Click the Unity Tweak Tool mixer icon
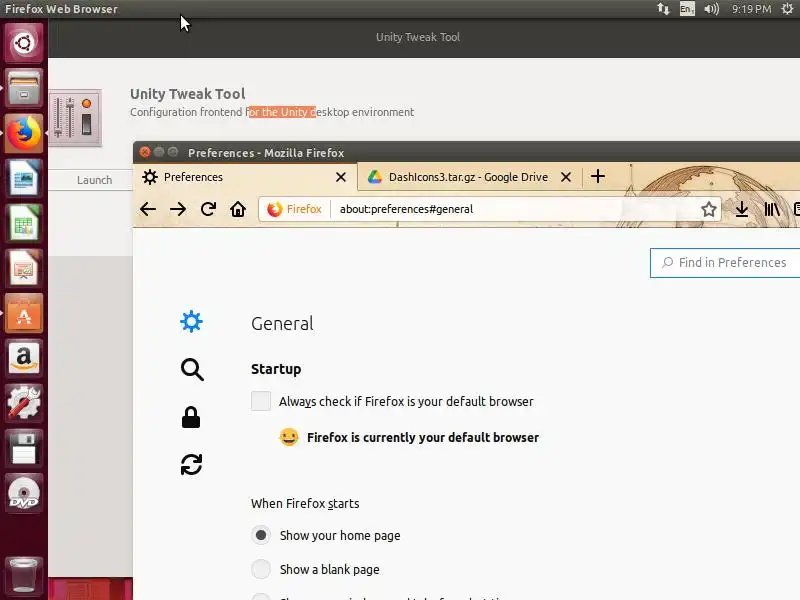Screen dimensions: 800x600 75,118
